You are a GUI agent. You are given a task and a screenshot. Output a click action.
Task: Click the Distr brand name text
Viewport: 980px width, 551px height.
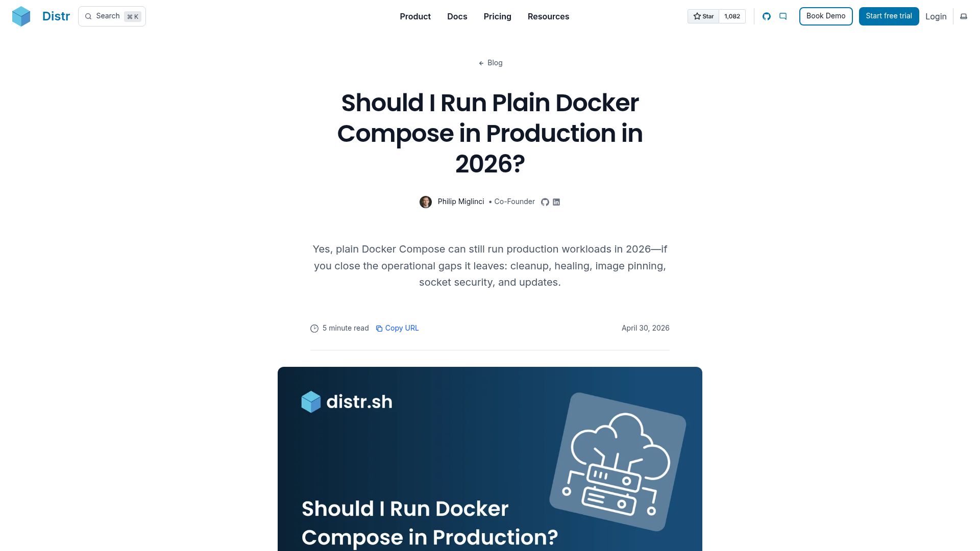click(56, 16)
